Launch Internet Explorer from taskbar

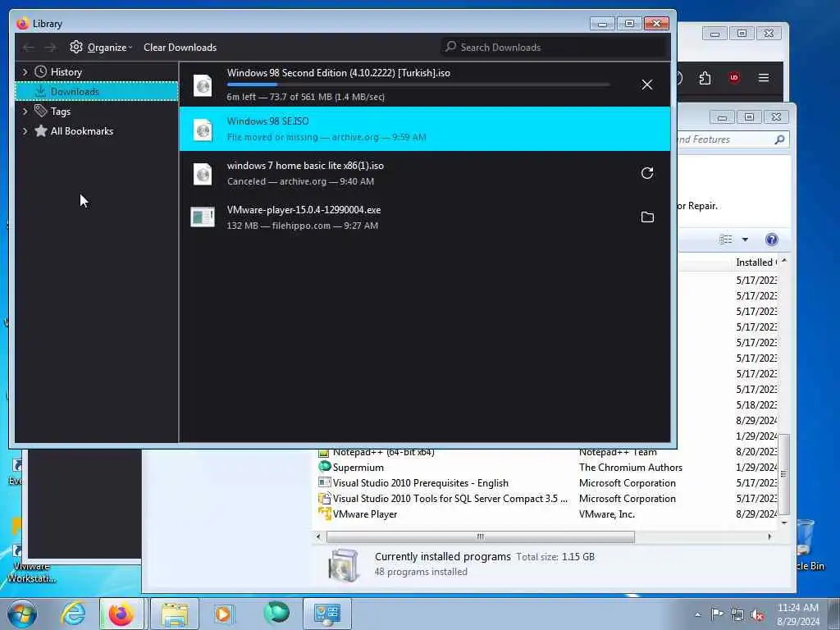[x=73, y=614]
